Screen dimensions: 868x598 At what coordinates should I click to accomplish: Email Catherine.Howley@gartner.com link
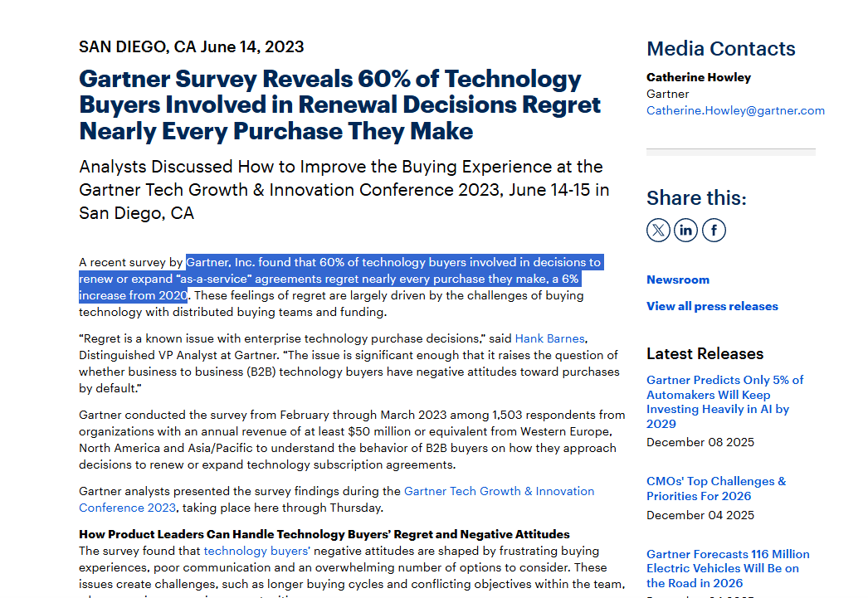coord(735,110)
